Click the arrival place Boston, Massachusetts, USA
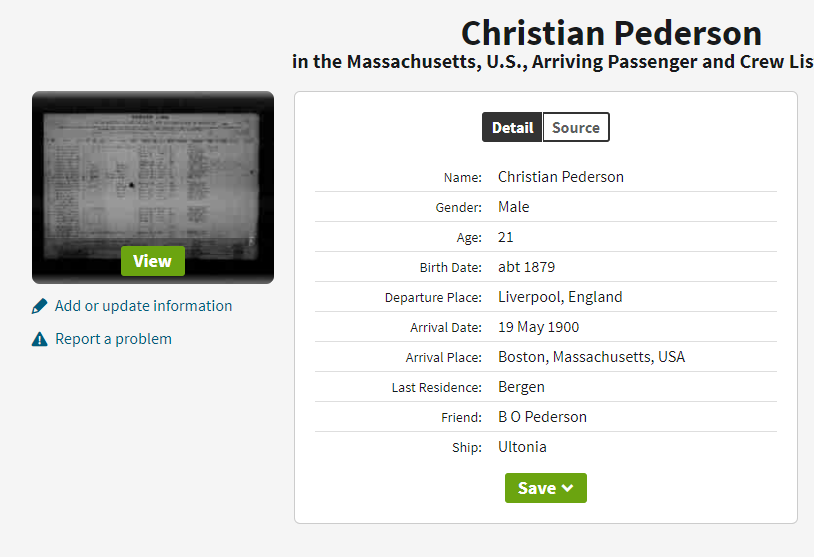Screen dimensions: 814x557 (592, 357)
